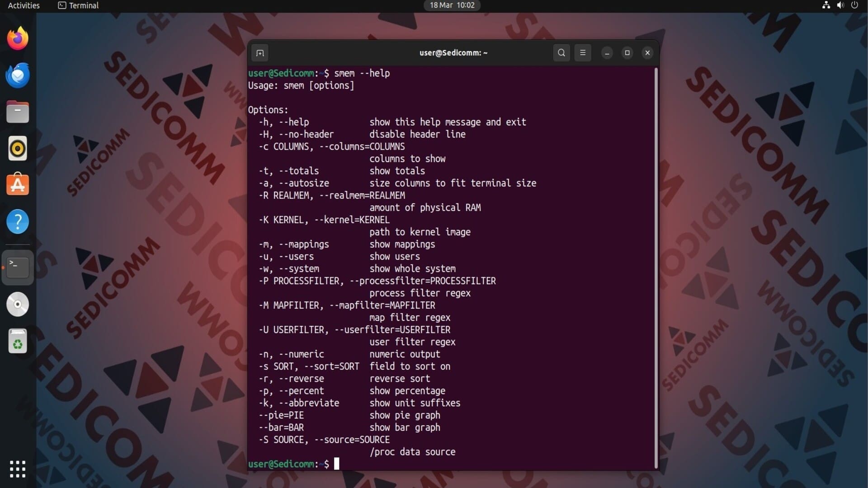Open the Files manager dock icon
Screen dimensions: 868x488
[18, 112]
